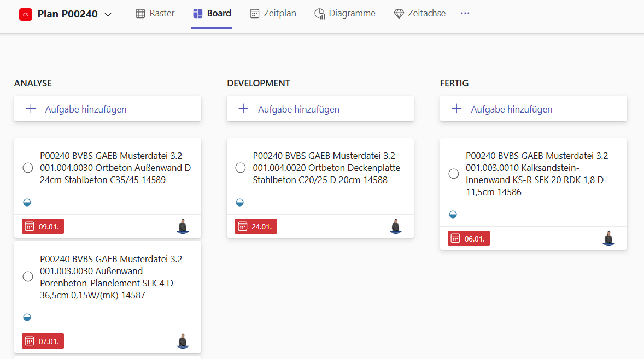This screenshot has width=644, height=359.
Task: Complete the Kalksandstein-Innenwand task circle
Action: 454,174
